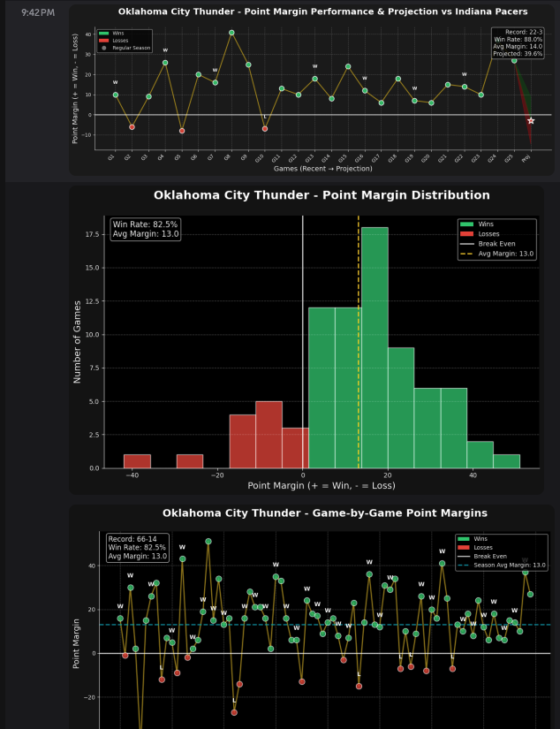Click the 'Regular Season' legend entry

click(125, 48)
